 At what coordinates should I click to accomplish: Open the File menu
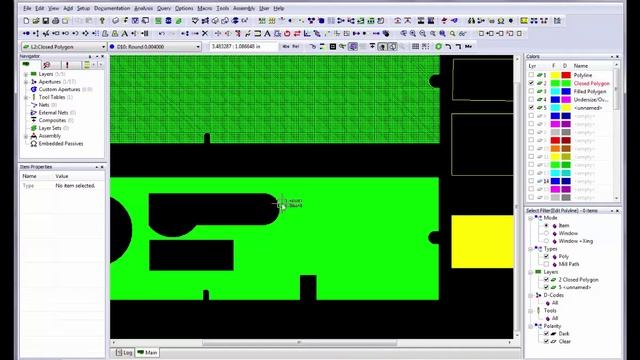[27, 8]
